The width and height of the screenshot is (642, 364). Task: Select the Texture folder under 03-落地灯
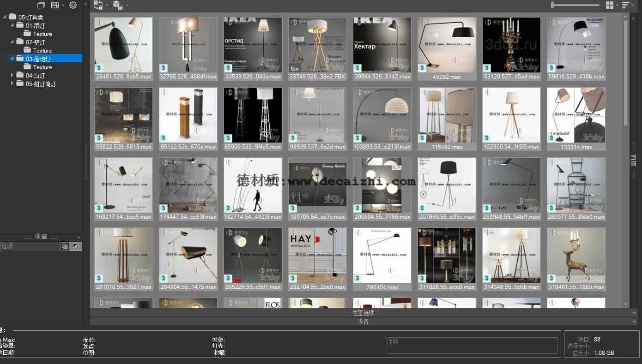point(42,67)
